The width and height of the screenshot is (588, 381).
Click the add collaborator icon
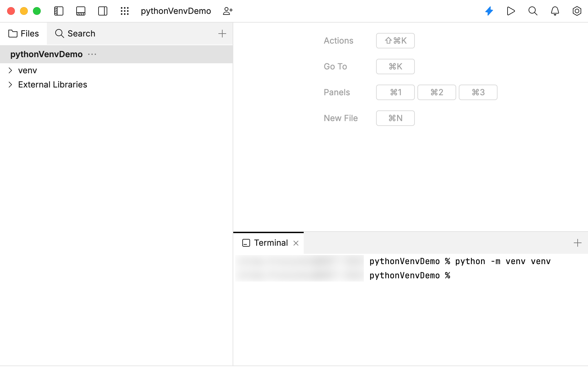pyautogui.click(x=228, y=11)
